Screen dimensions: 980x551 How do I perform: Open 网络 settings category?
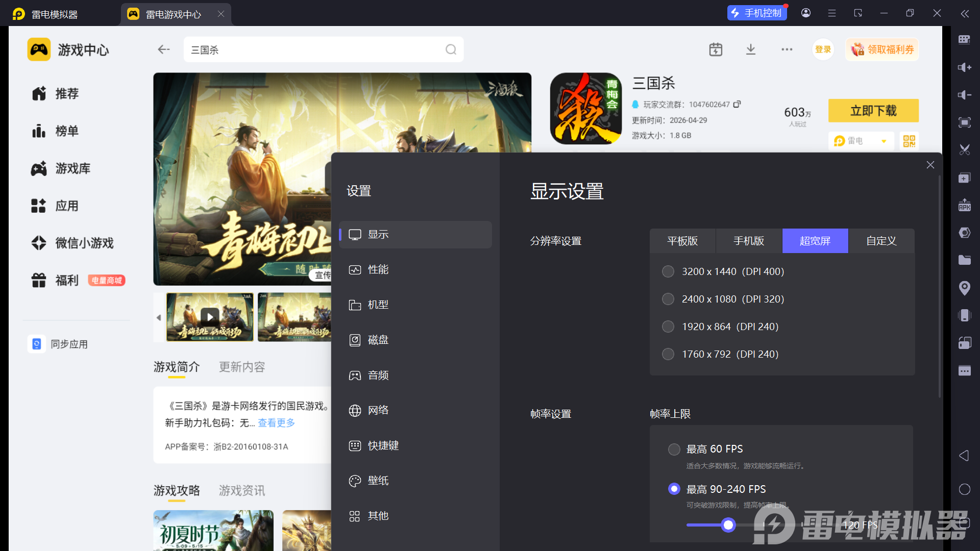tap(415, 410)
